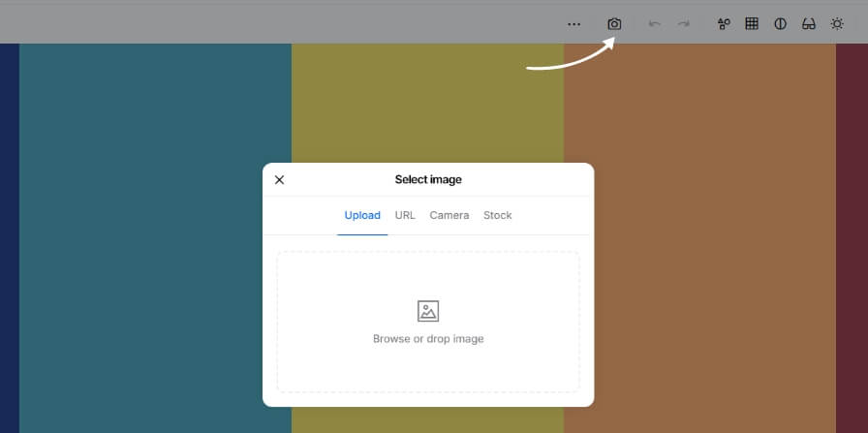Open the shapes visualizer icon in toolbar
Screen dimensions: 868x433
[724, 24]
